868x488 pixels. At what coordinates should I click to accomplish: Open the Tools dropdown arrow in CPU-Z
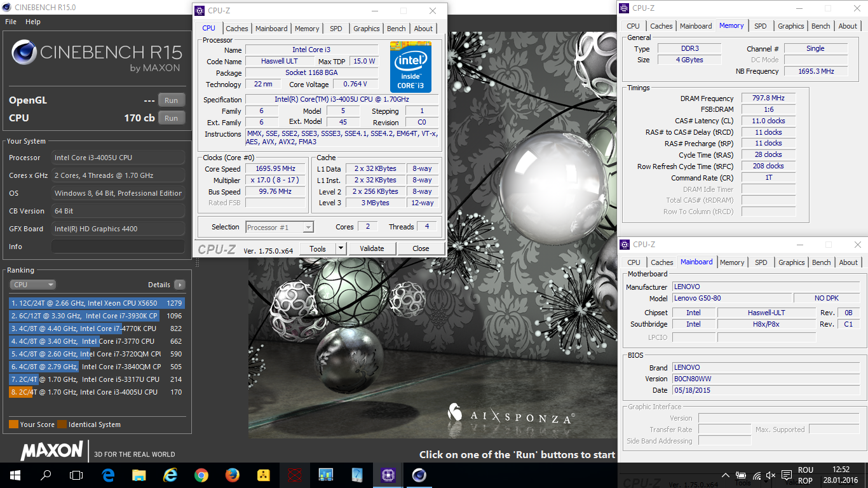pos(341,248)
